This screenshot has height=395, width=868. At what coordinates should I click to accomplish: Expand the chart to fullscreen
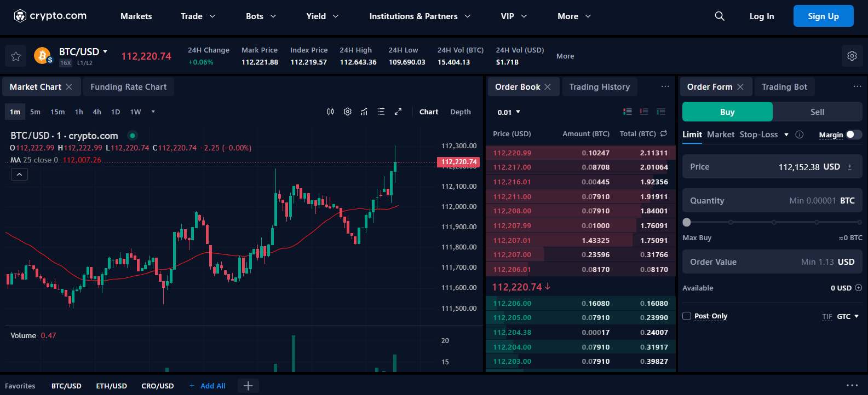tap(398, 112)
